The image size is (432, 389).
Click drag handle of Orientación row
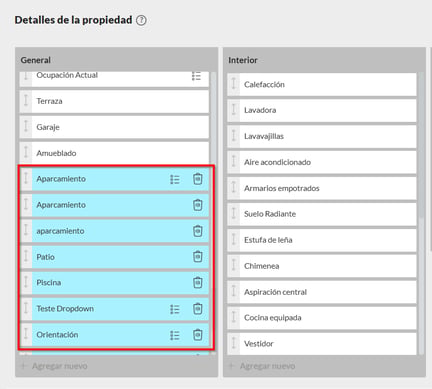click(x=26, y=335)
